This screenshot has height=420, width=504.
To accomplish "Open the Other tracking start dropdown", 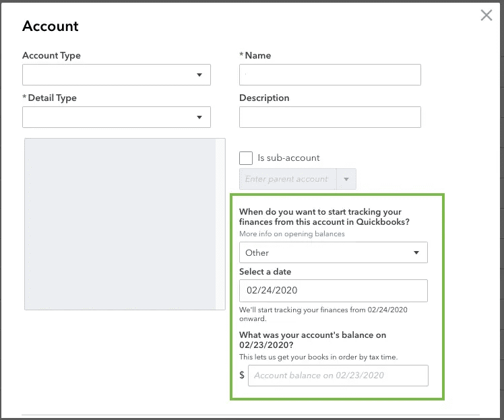I will click(x=334, y=252).
